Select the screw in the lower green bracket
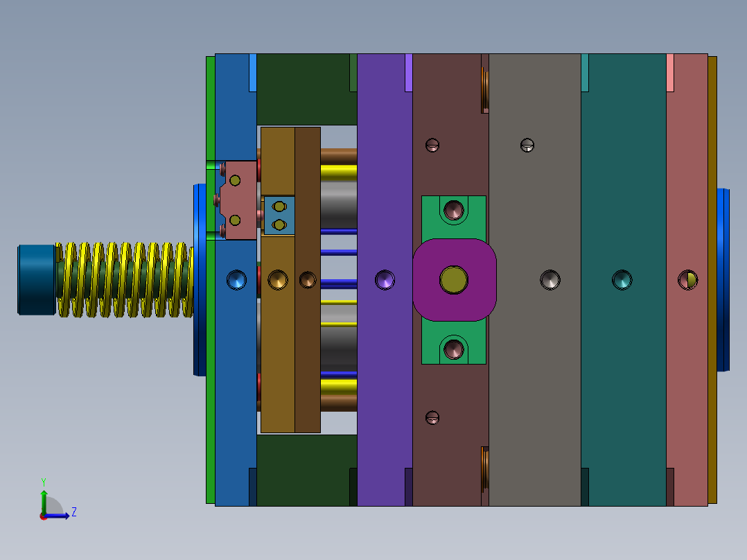This screenshot has height=560, width=747. 453,349
